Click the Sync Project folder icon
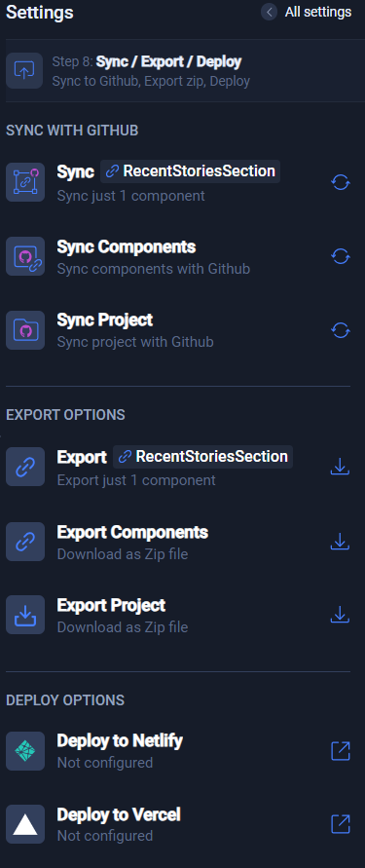The width and height of the screenshot is (365, 868). (25, 330)
